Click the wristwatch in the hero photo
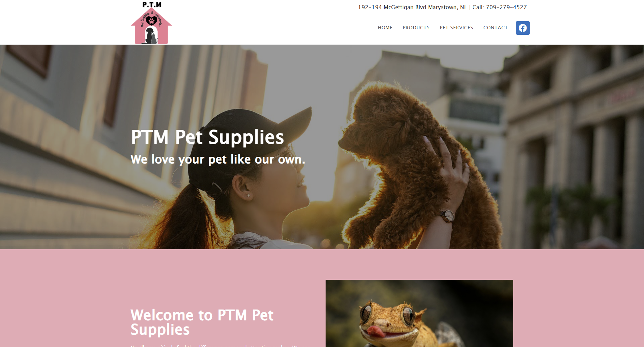 pyautogui.click(x=447, y=216)
